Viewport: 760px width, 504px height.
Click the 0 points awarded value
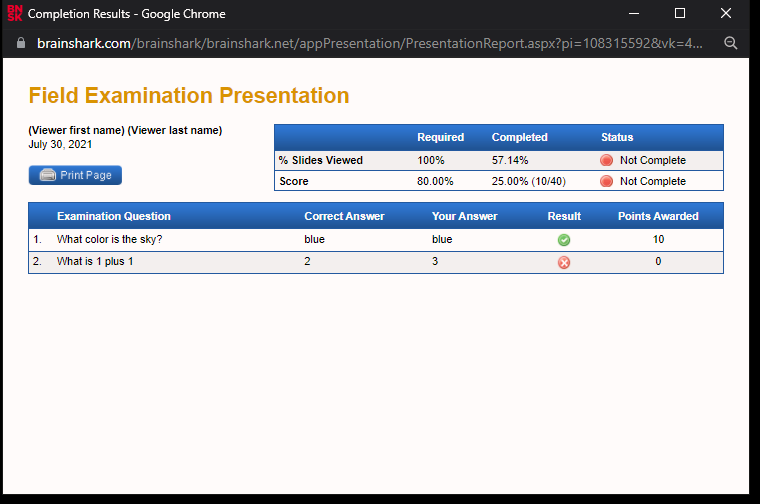click(658, 261)
